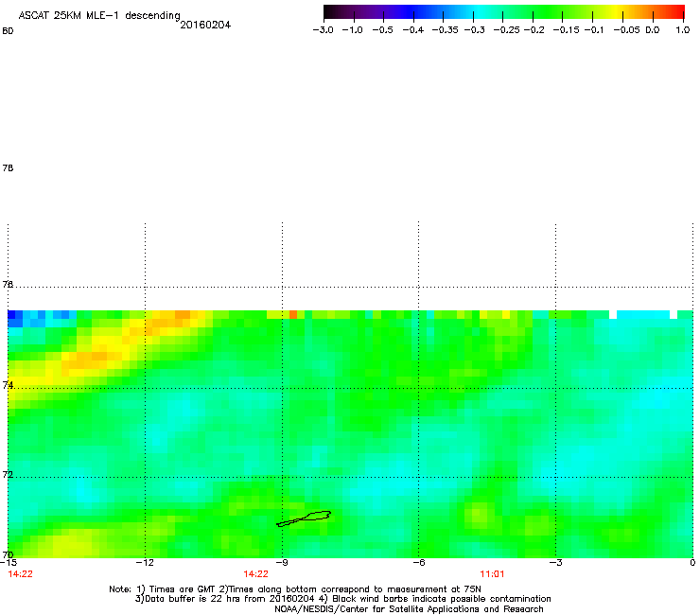This screenshot has width=700, height=615.
Task: Click the title text 'ASCAT 25KM MLE-1 descending'
Action: tap(99, 16)
